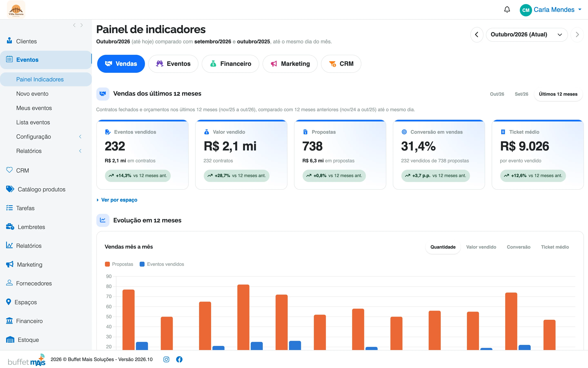The height and width of the screenshot is (368, 588).
Task: Switch chart to Valor vendido
Action: tap(481, 247)
